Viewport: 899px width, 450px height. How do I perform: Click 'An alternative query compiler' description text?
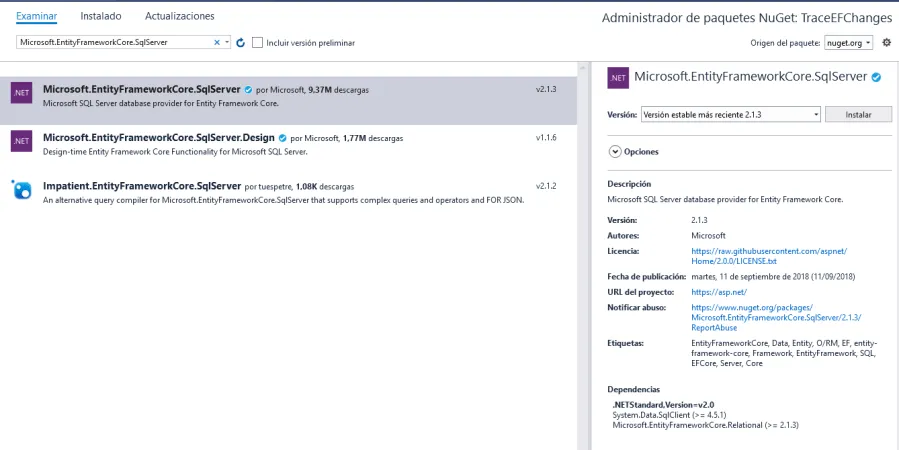pos(284,200)
